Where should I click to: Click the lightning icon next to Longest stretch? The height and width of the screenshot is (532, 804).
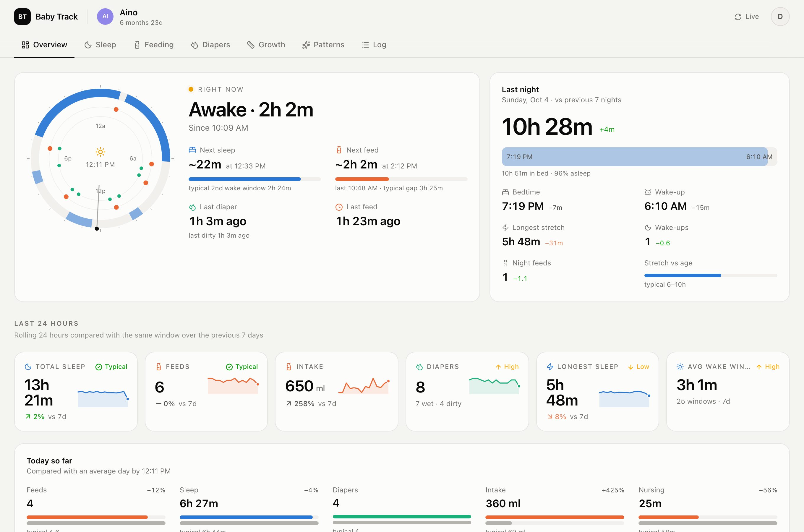(x=505, y=228)
